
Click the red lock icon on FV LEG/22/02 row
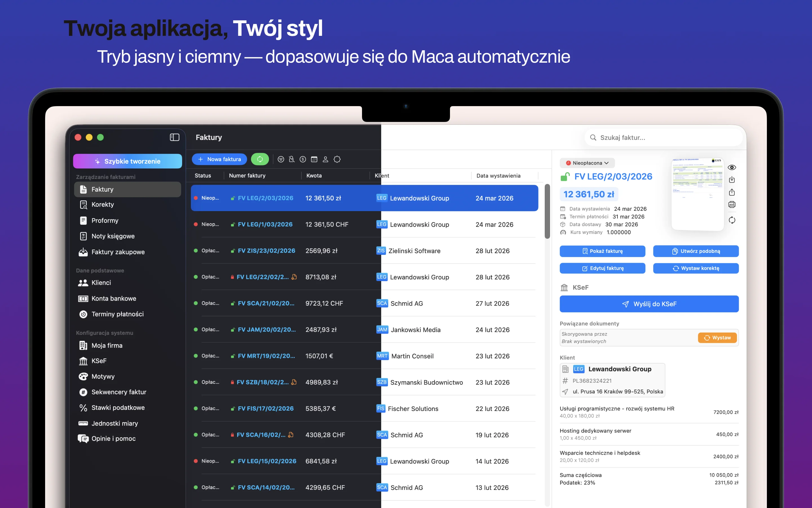point(232,277)
